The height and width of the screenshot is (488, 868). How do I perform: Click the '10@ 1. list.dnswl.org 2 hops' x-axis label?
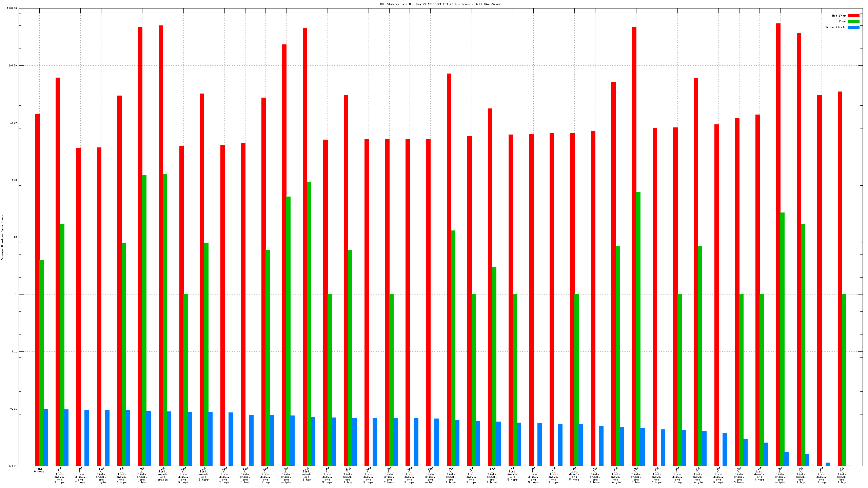click(x=492, y=475)
